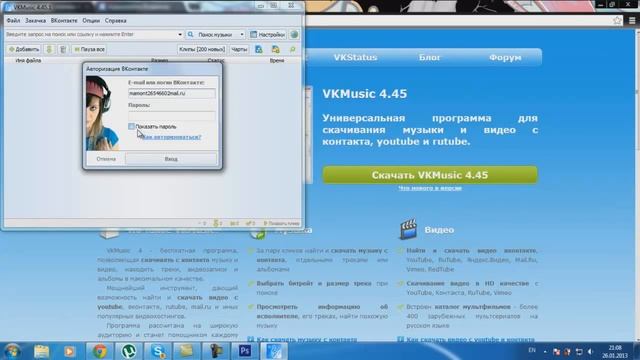Click the green download counter status icon
The image size is (640, 360).
pos(218,223)
